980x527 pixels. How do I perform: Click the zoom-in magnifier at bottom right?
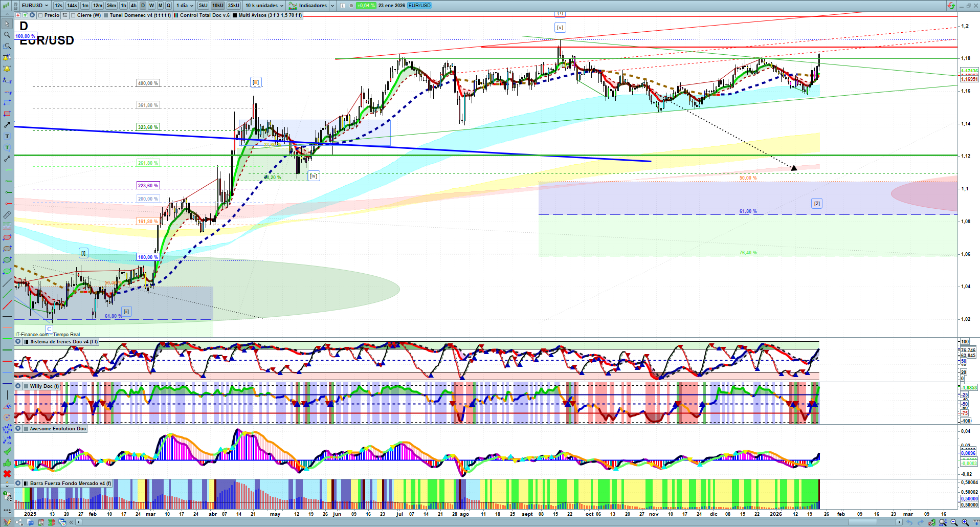965,522
